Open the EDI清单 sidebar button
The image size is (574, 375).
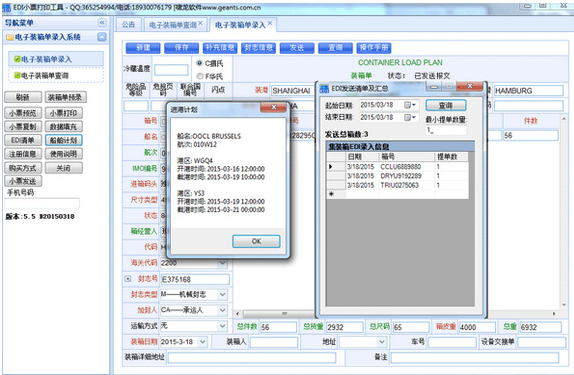coord(23,140)
